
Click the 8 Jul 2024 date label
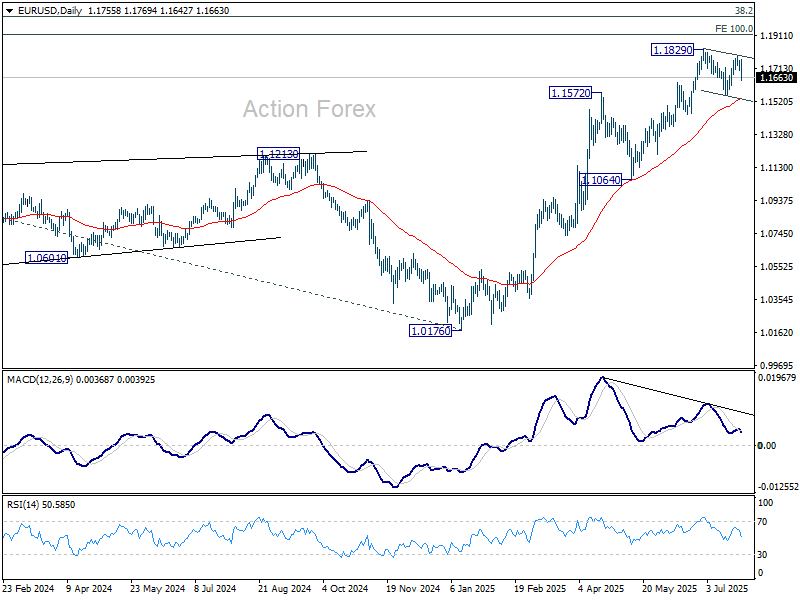click(x=216, y=588)
